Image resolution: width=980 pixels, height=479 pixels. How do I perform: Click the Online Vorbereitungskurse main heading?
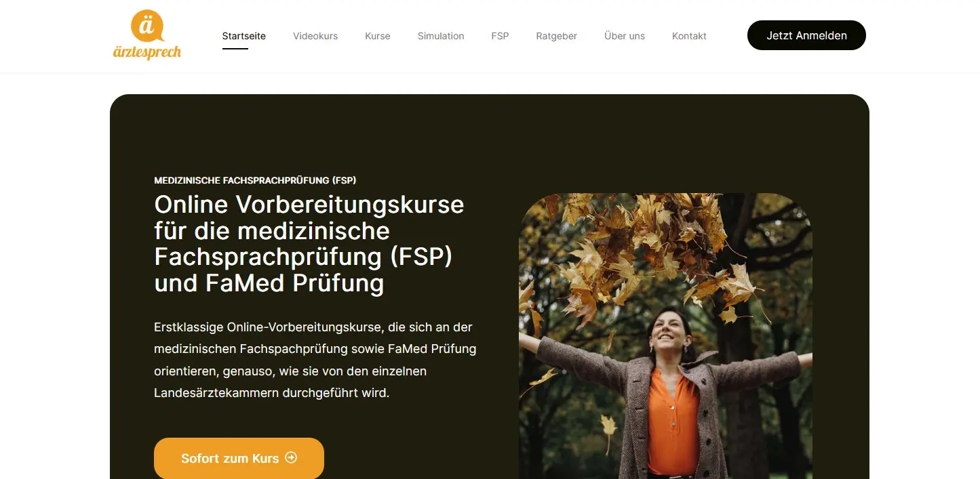(309, 243)
